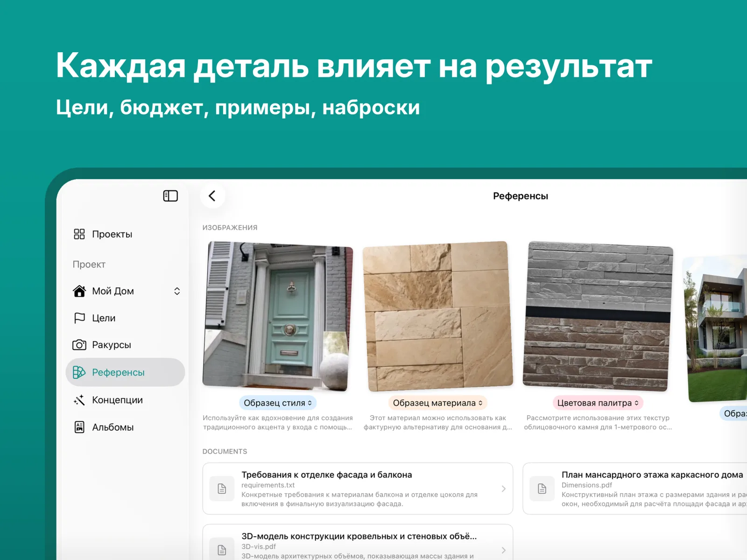This screenshot has height=560, width=747.
Task: Click the Цели flag icon
Action: tap(79, 318)
